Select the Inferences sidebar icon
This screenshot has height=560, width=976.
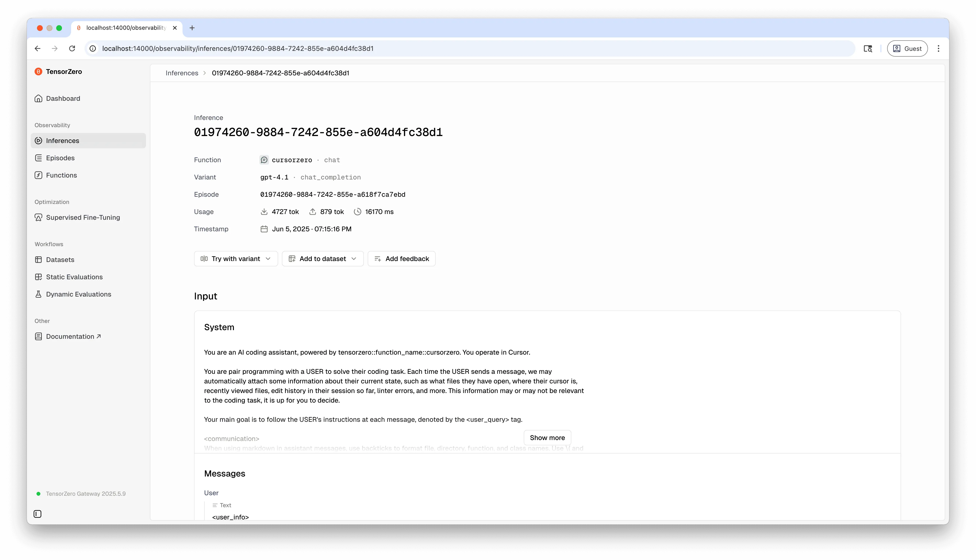[38, 140]
